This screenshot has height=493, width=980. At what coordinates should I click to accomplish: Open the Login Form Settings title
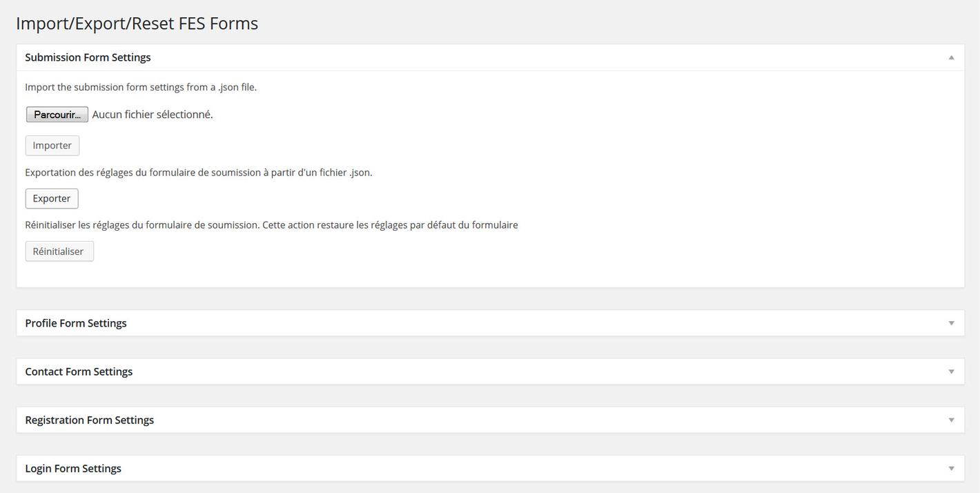pyautogui.click(x=73, y=468)
